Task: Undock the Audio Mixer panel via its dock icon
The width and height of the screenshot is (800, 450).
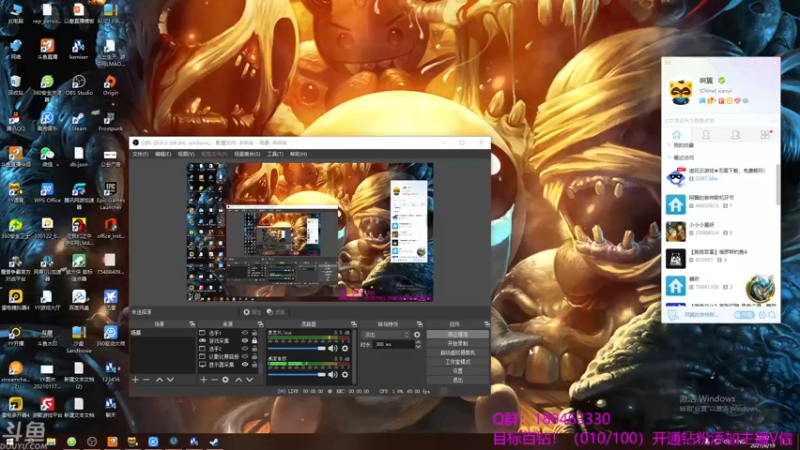Action: click(x=354, y=324)
